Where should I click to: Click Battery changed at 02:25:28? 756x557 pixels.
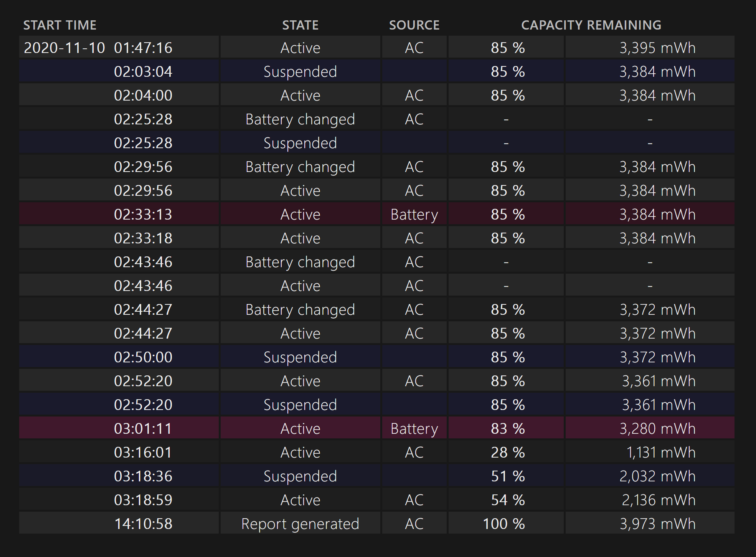tap(300, 119)
